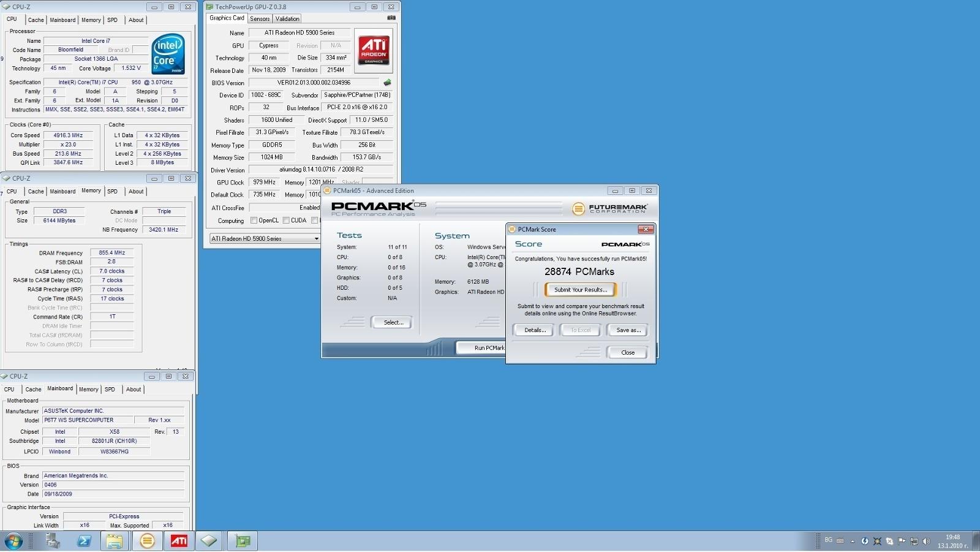Click the on-screen keyboard tray icon

840,541
